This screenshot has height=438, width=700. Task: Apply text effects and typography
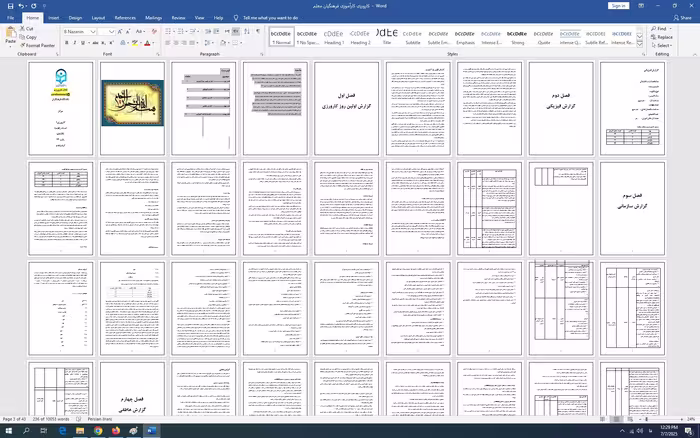point(123,43)
